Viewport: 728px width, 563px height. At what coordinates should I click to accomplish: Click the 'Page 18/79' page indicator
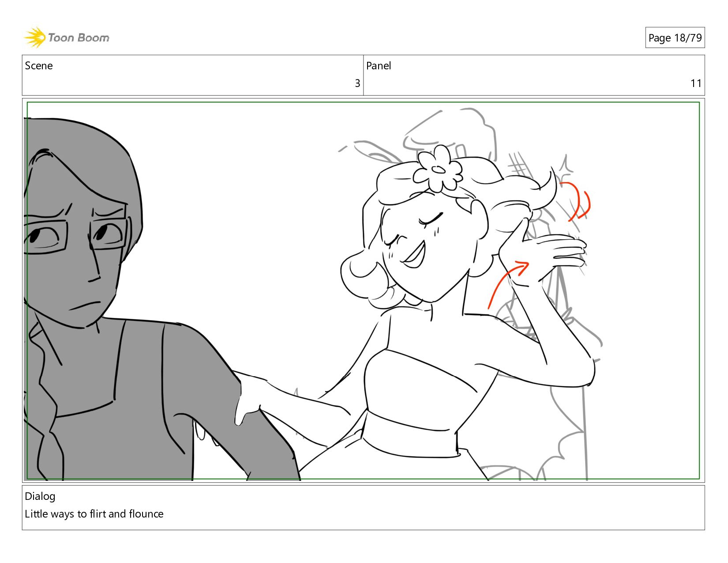[x=675, y=38]
